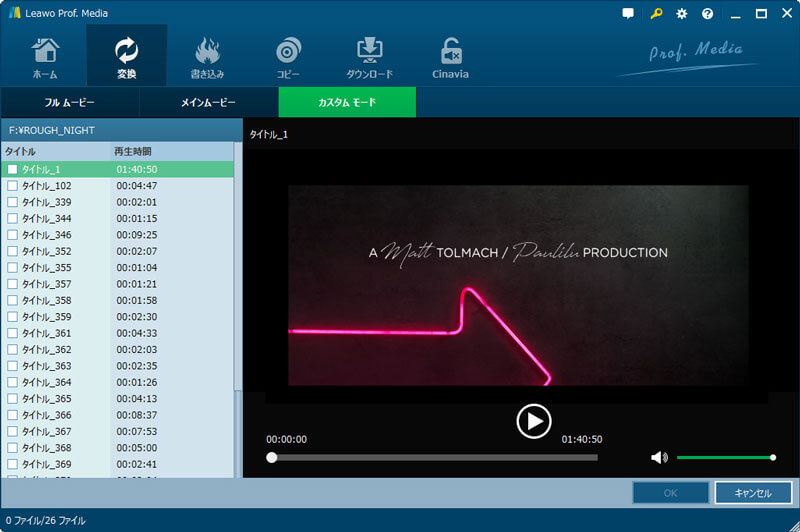Open the ホーム home module

(x=45, y=57)
